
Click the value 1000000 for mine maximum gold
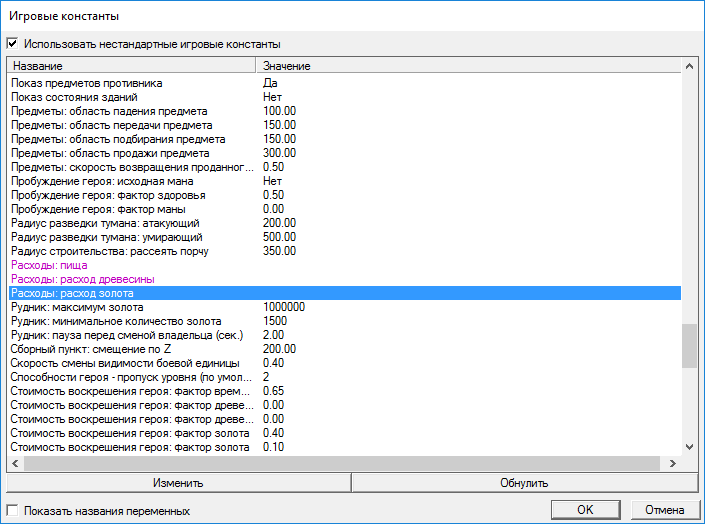(x=284, y=307)
